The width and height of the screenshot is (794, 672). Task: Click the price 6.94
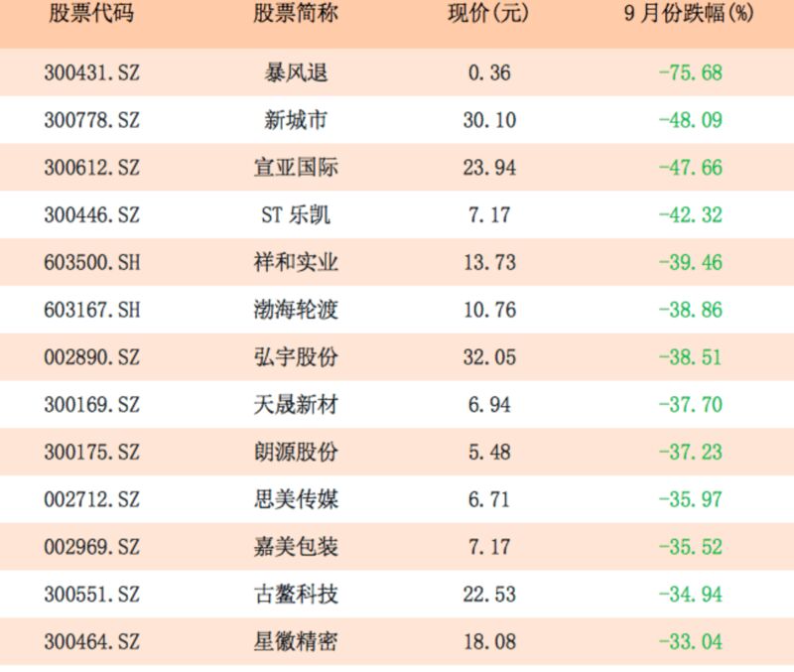click(x=489, y=405)
